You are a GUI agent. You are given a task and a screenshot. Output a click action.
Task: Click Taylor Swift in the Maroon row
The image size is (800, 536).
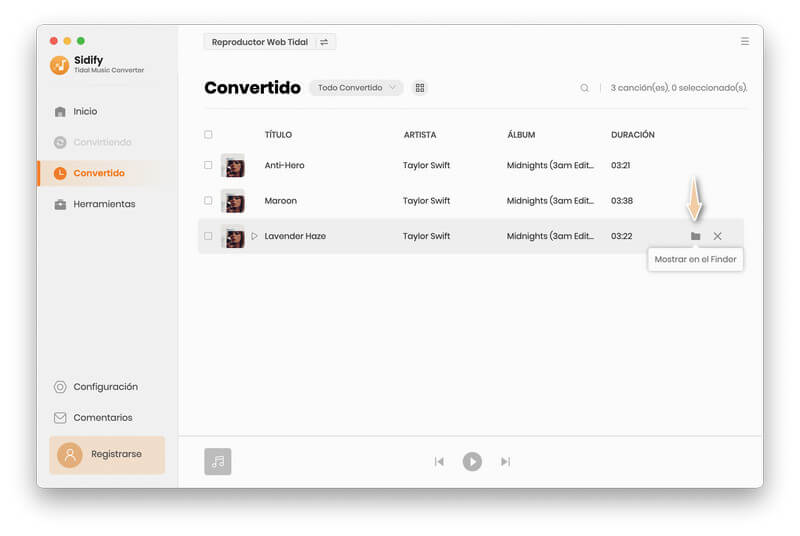pos(427,201)
